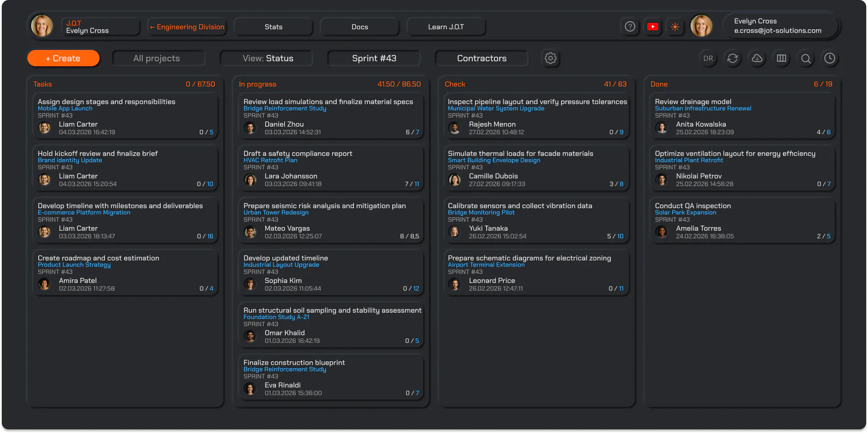Toggle the sun theme icon
This screenshot has width=868, height=433.
click(675, 27)
